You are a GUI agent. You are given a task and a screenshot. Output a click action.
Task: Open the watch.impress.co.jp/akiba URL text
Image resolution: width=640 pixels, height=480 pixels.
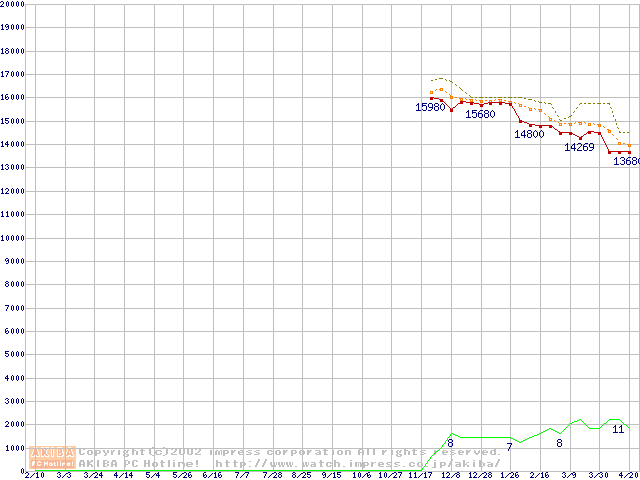(x=357, y=463)
